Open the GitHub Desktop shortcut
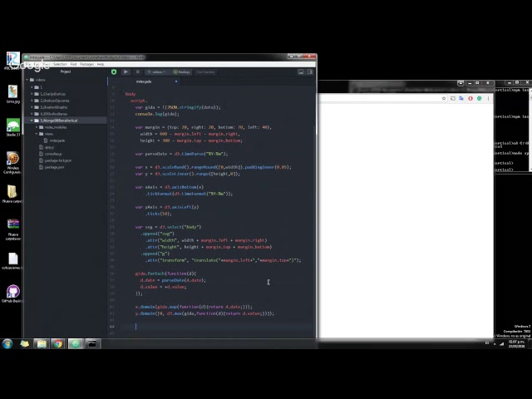The height and width of the screenshot is (399, 532). pos(12,293)
